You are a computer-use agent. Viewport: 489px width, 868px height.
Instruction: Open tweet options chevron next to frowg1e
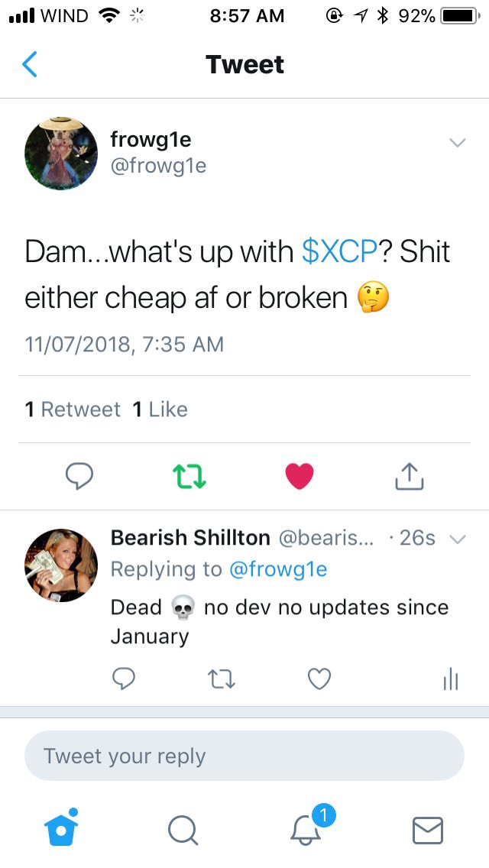pyautogui.click(x=458, y=143)
